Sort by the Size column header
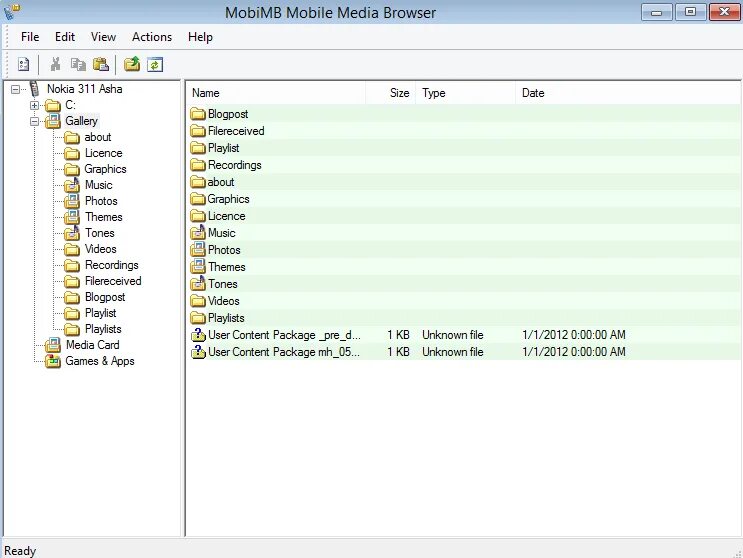This screenshot has height=558, width=743. [x=391, y=93]
